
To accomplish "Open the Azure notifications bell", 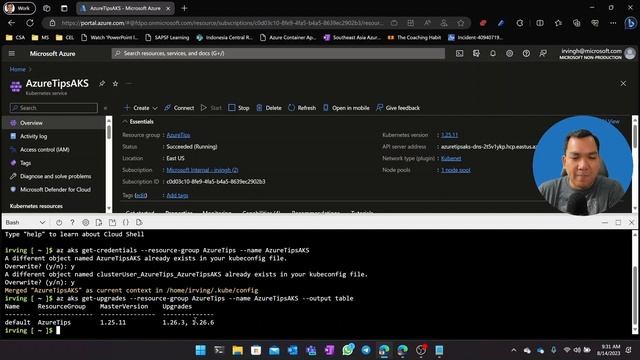I will click(x=493, y=53).
